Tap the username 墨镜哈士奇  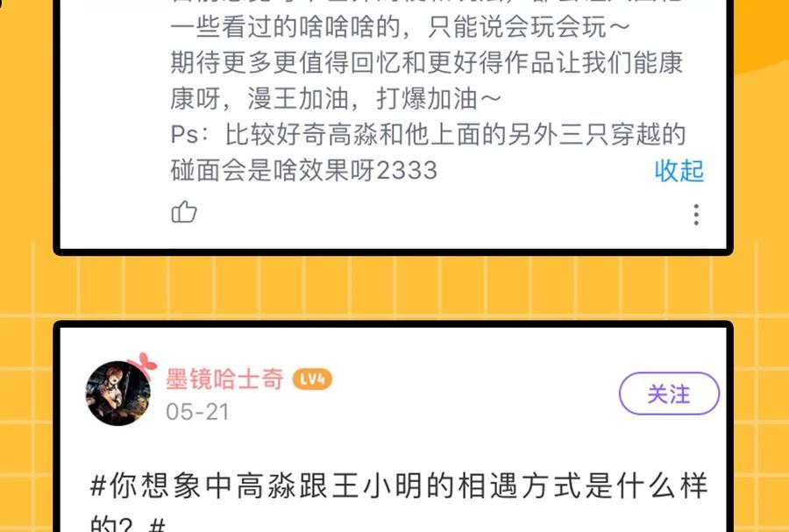[224, 379]
